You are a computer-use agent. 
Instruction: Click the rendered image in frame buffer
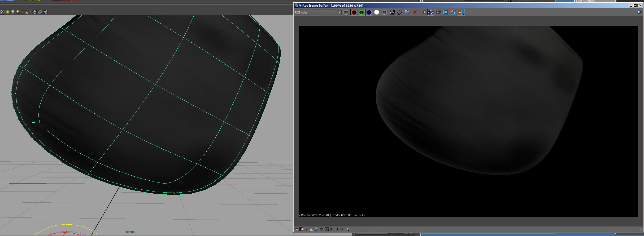point(468,121)
